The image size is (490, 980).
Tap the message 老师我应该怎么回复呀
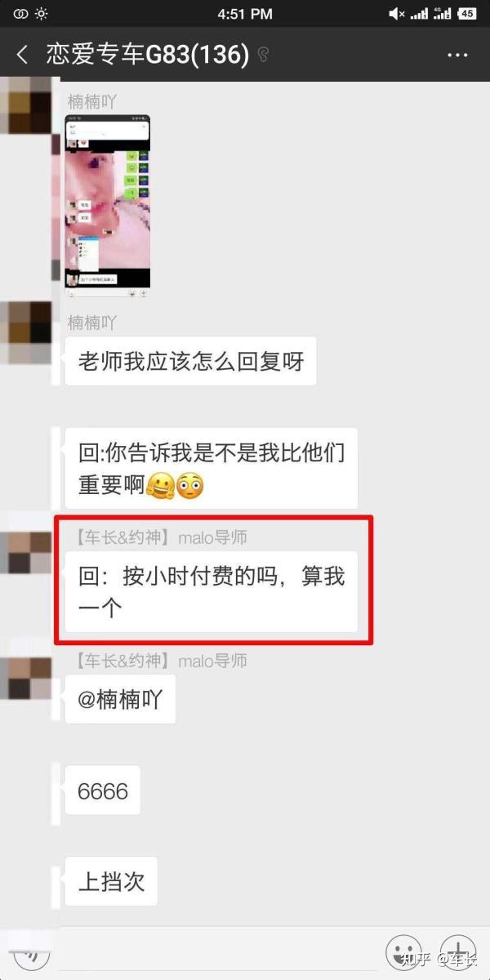[191, 362]
